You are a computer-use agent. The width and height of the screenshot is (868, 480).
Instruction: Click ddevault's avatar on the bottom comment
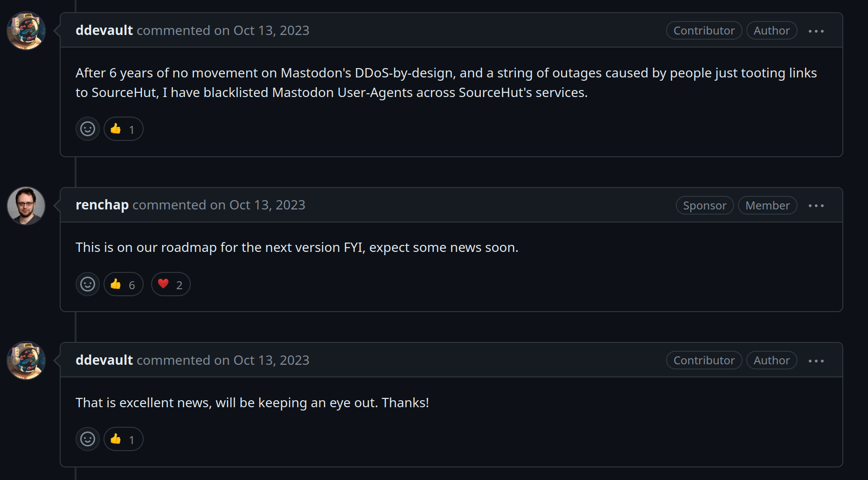point(26,361)
